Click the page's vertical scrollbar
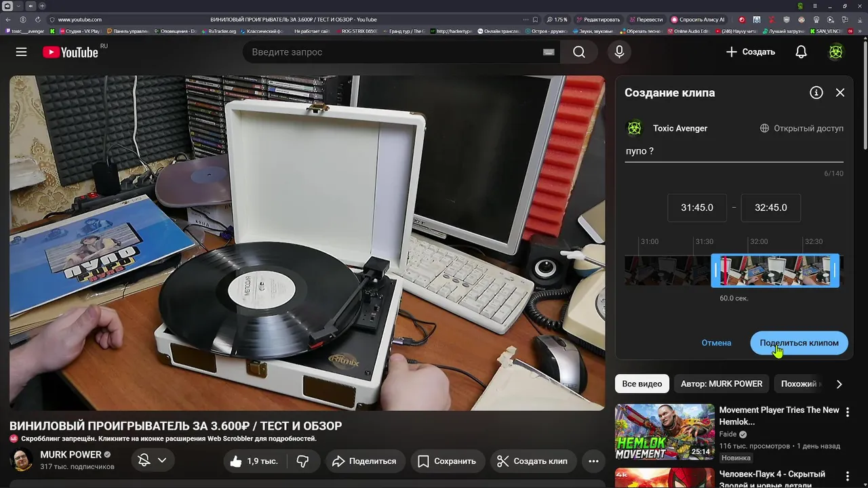Viewport: 868px width, 488px height. pos(865,95)
